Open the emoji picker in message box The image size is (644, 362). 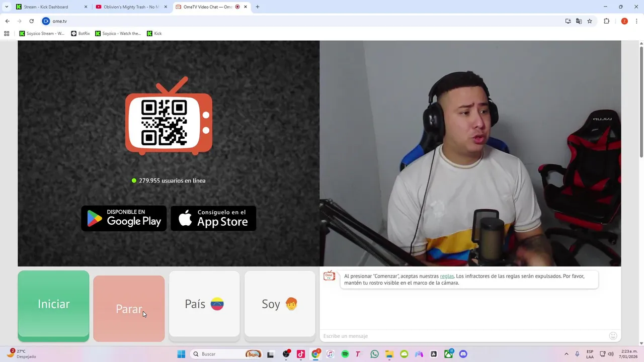point(613,336)
